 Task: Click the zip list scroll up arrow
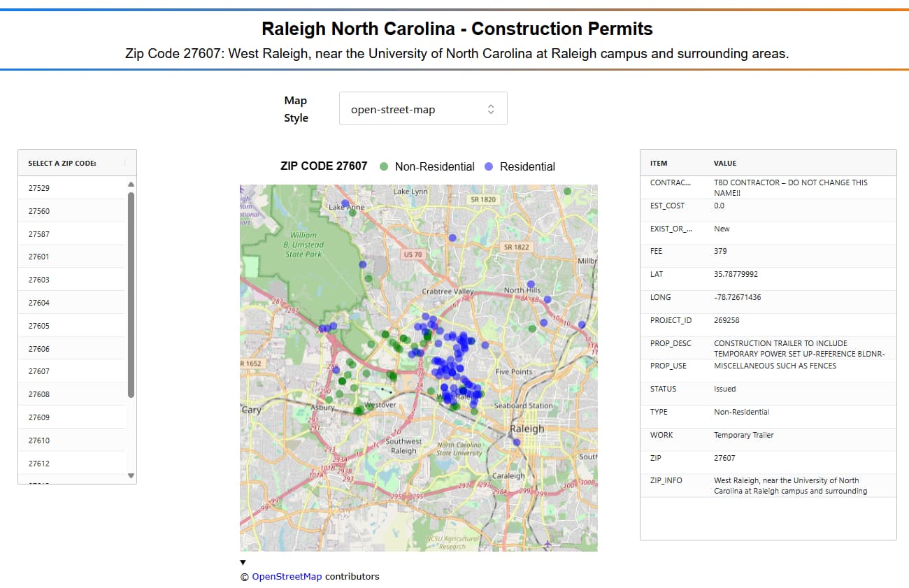(131, 184)
